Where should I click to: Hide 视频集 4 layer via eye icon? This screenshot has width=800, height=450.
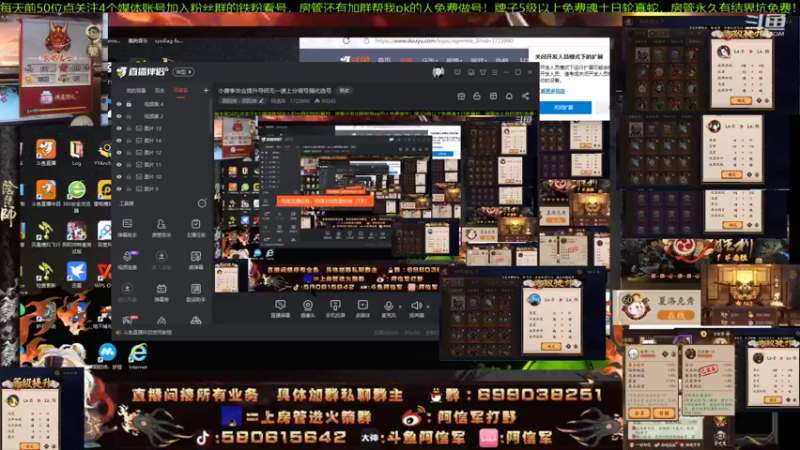[x=119, y=104]
